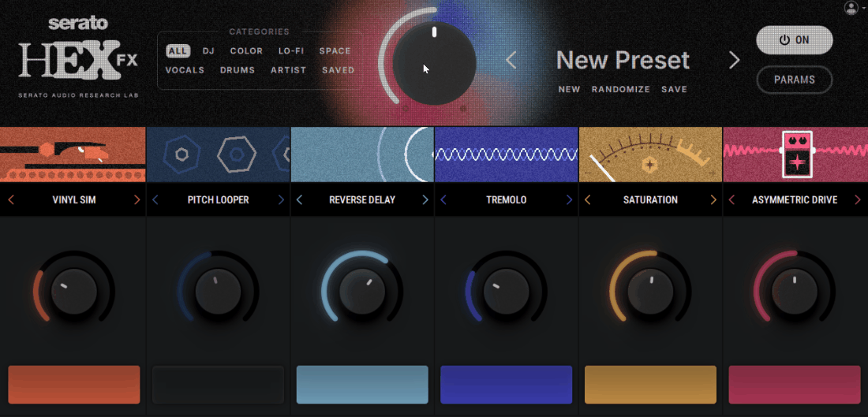The width and height of the screenshot is (868, 417).
Task: Click the PITCH LOOPER effect name
Action: click(218, 199)
